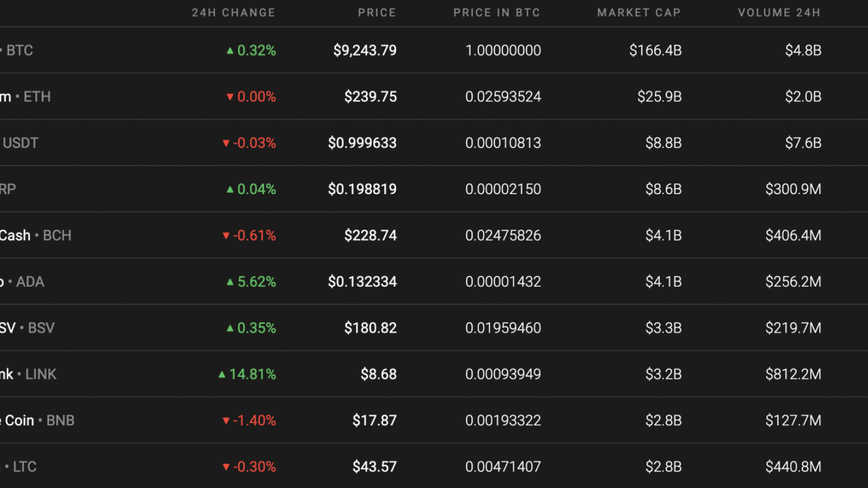Select the BTC value 0.01959460
The height and width of the screenshot is (488, 868).
(503, 328)
